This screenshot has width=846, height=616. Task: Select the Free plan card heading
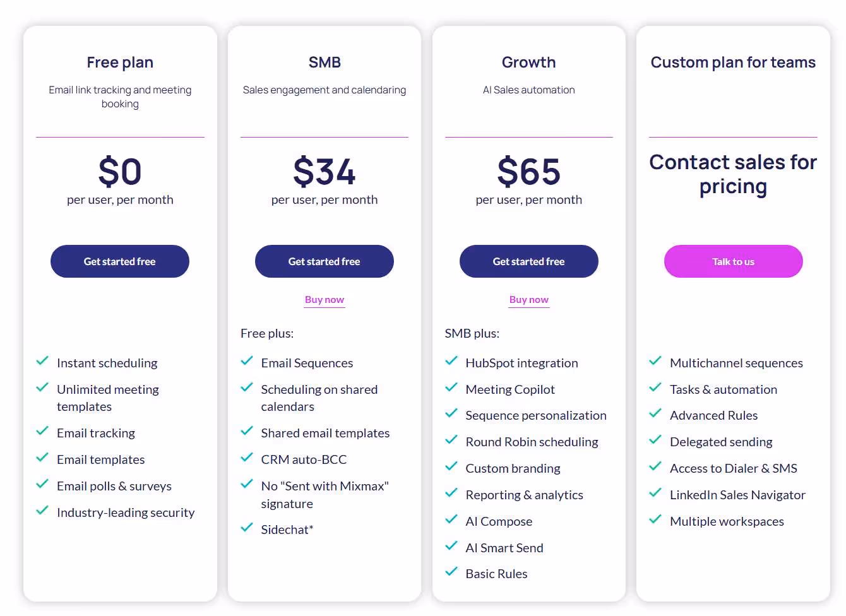point(119,62)
